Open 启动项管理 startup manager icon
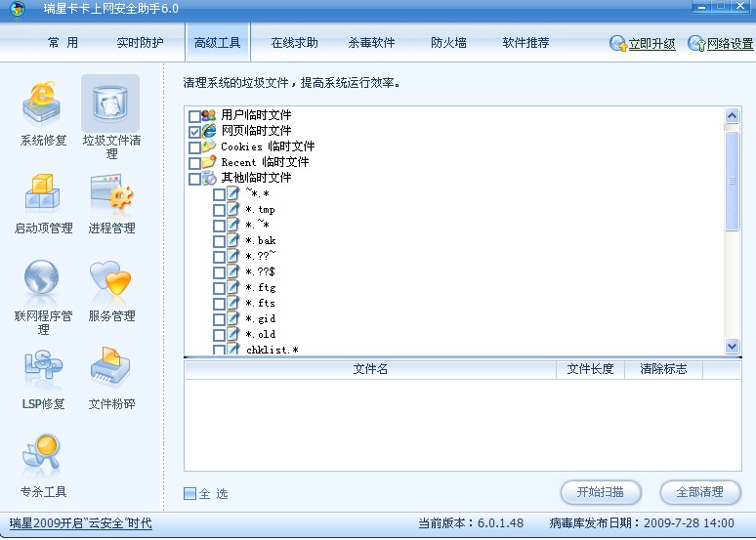756x540 pixels. tap(42, 193)
